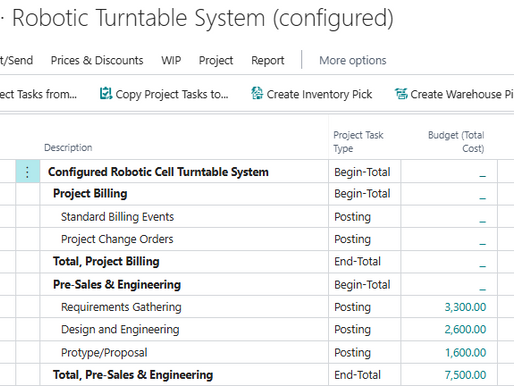514x386 pixels.
Task: Click the Create Inventory Pick icon
Action: pyautogui.click(x=257, y=93)
